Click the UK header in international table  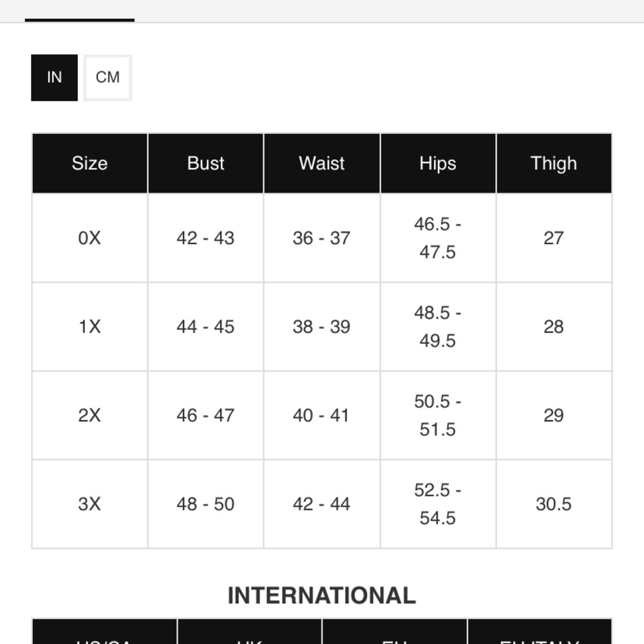tap(250, 639)
